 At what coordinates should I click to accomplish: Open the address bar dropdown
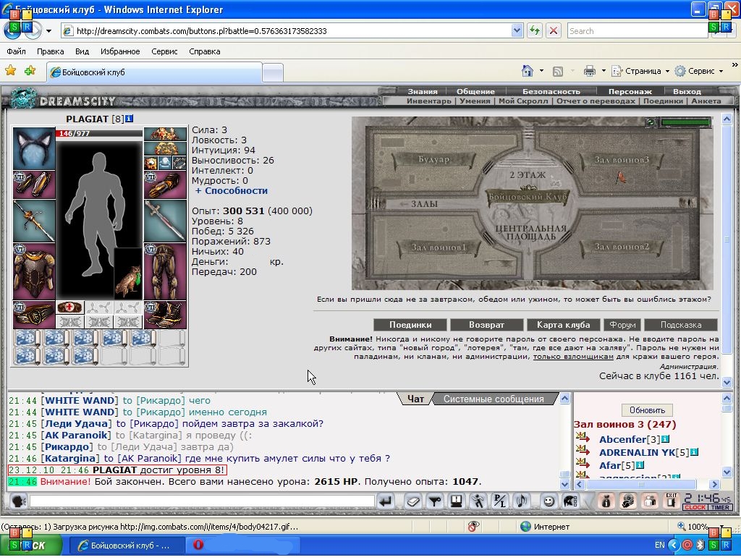click(517, 30)
